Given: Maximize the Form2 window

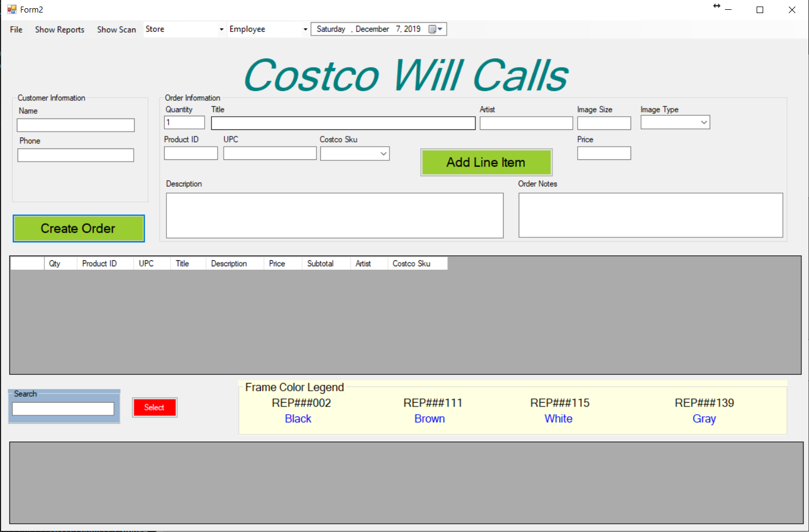Looking at the screenshot, I should tap(759, 10).
